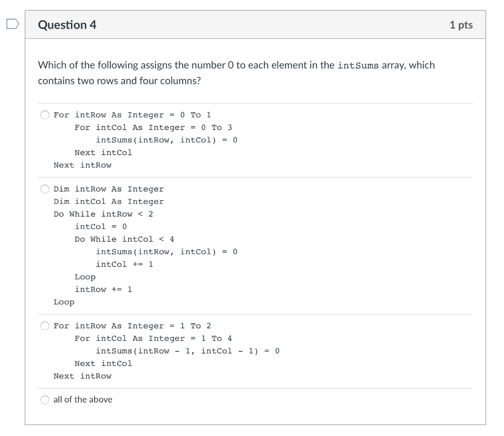Click the intSums(intRow - 1, intCol - 1) line
The width and height of the screenshot is (504, 436).
coord(189,351)
